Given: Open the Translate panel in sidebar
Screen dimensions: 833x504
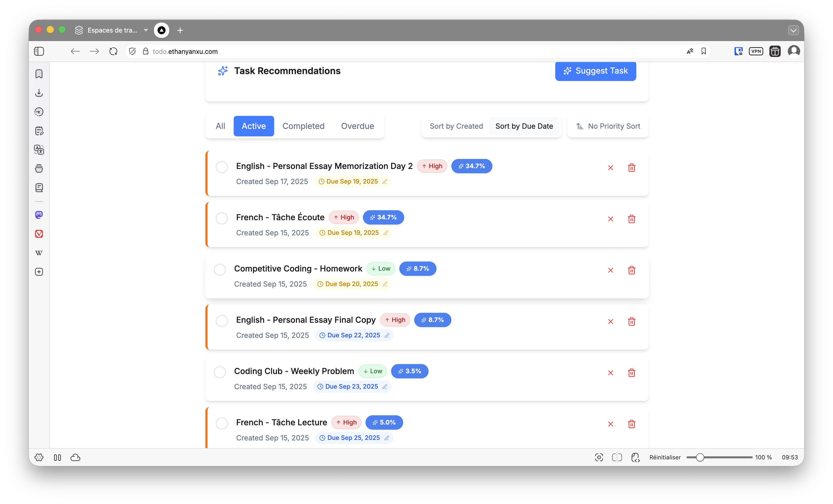Looking at the screenshot, I should (39, 150).
